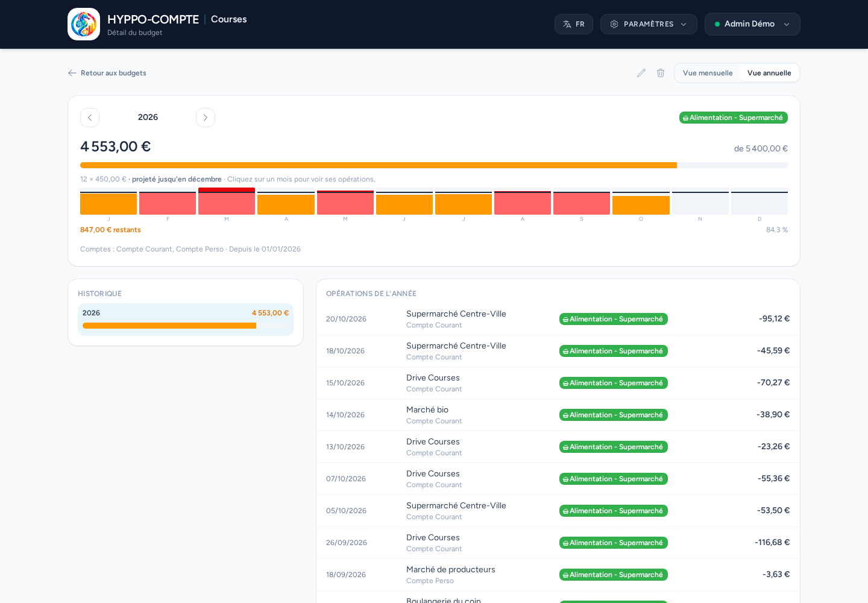Click the trash delete budget icon
The height and width of the screenshot is (603, 868).
661,73
